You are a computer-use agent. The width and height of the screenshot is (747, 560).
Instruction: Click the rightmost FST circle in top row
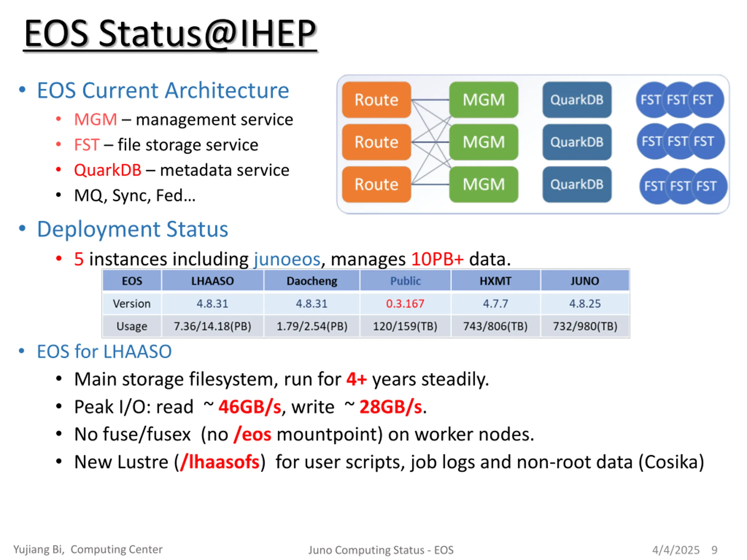(x=706, y=100)
